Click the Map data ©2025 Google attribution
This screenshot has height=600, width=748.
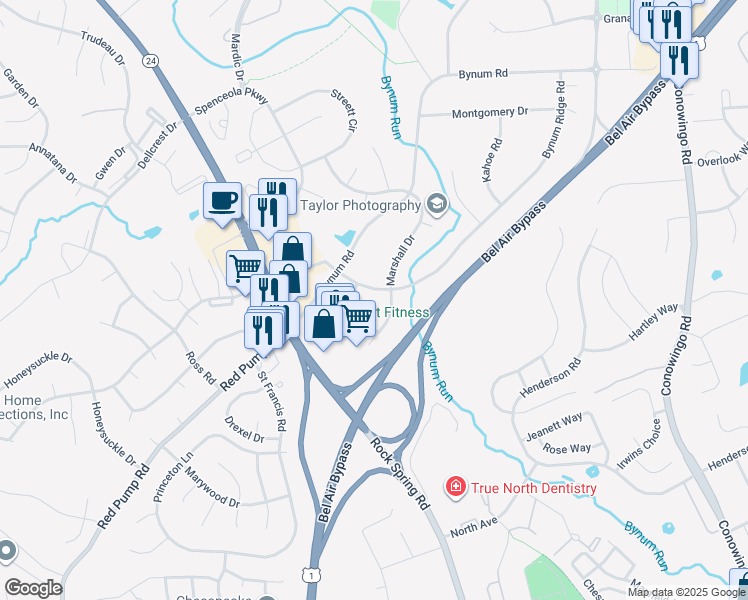[687, 592]
